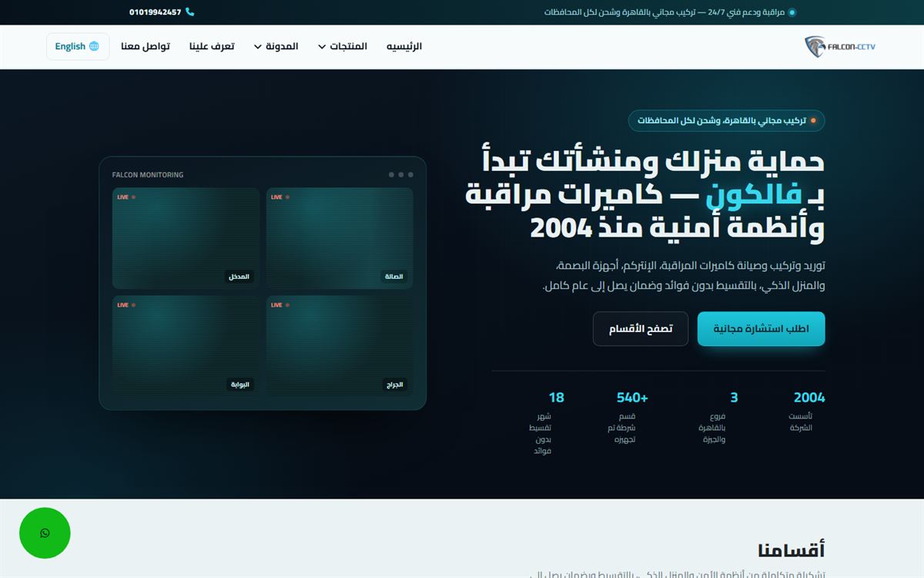Select the البوابة live camera feed
The width and height of the screenshot is (924, 578).
[186, 346]
